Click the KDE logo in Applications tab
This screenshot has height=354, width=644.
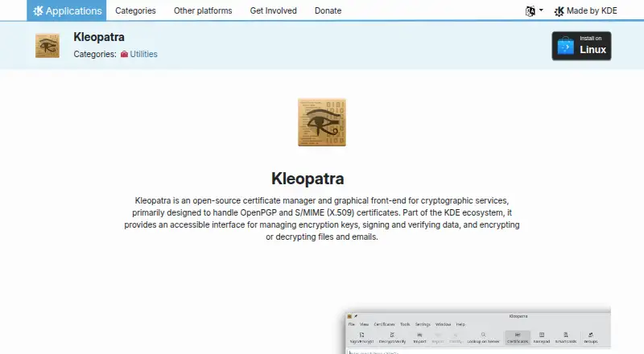[x=38, y=10]
